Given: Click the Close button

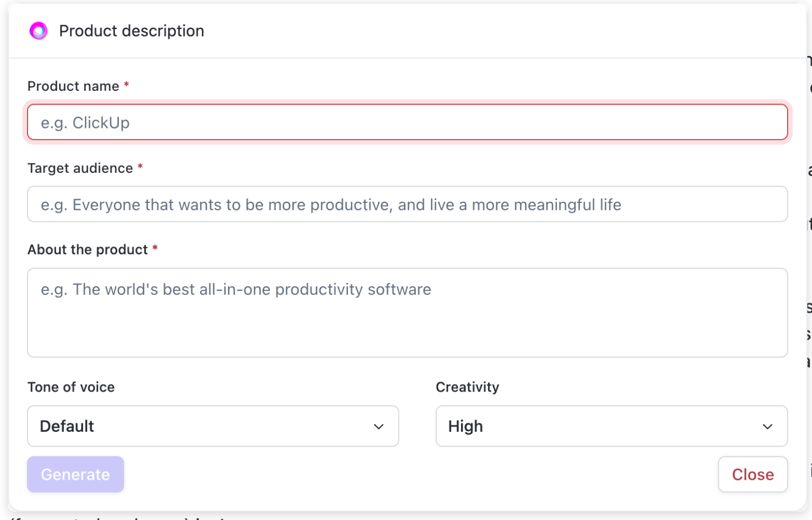Looking at the screenshot, I should (x=752, y=474).
